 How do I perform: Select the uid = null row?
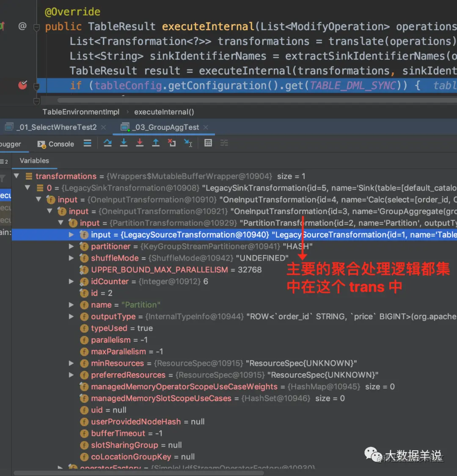[234, 410]
